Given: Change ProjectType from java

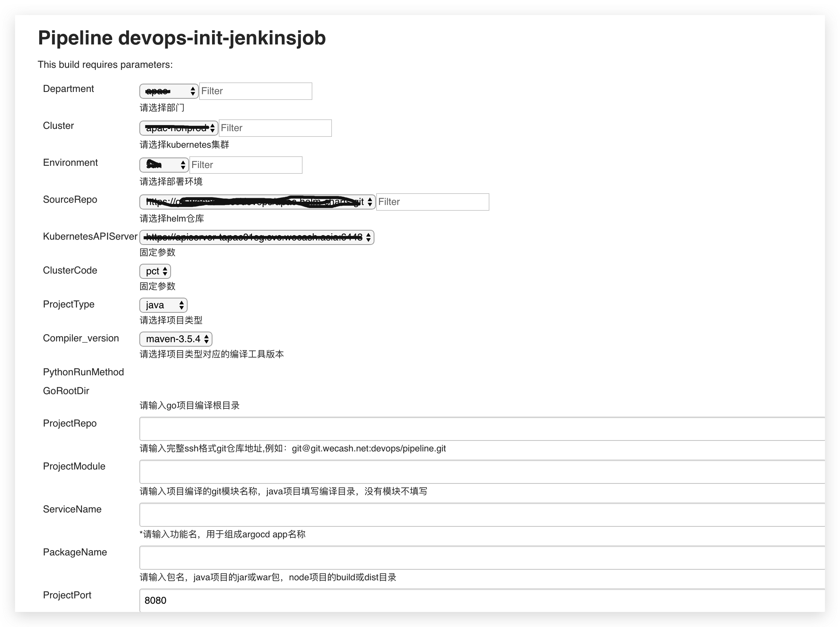Looking at the screenshot, I should click(x=163, y=305).
